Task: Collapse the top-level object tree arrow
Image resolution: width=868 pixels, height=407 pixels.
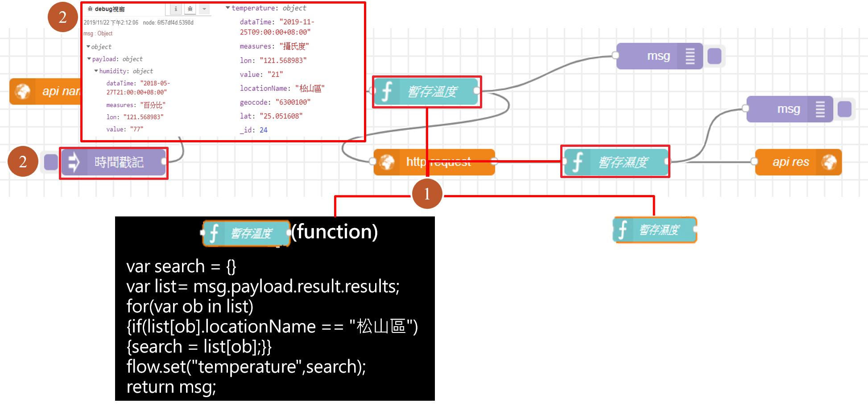Action: click(x=88, y=46)
